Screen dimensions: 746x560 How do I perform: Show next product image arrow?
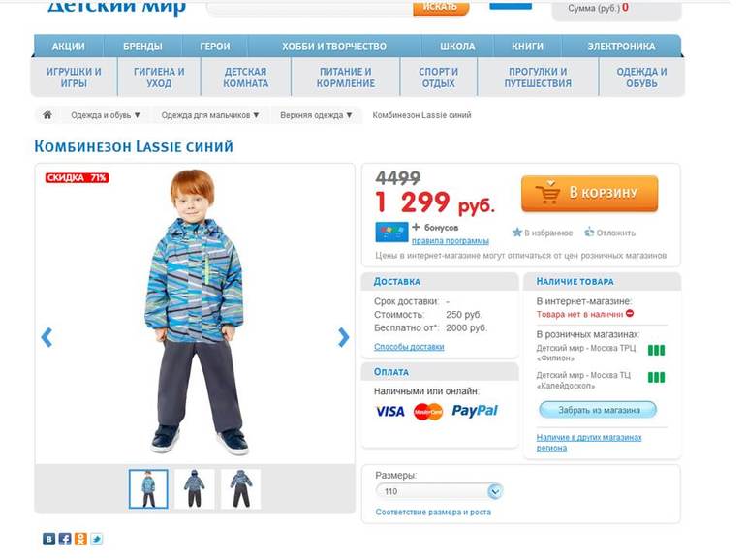(343, 337)
